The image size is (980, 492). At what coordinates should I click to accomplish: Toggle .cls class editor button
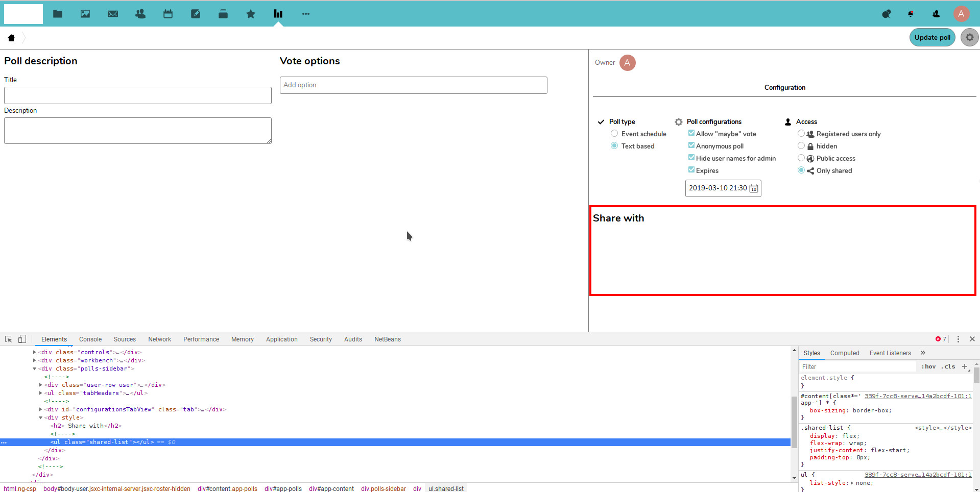coord(948,366)
